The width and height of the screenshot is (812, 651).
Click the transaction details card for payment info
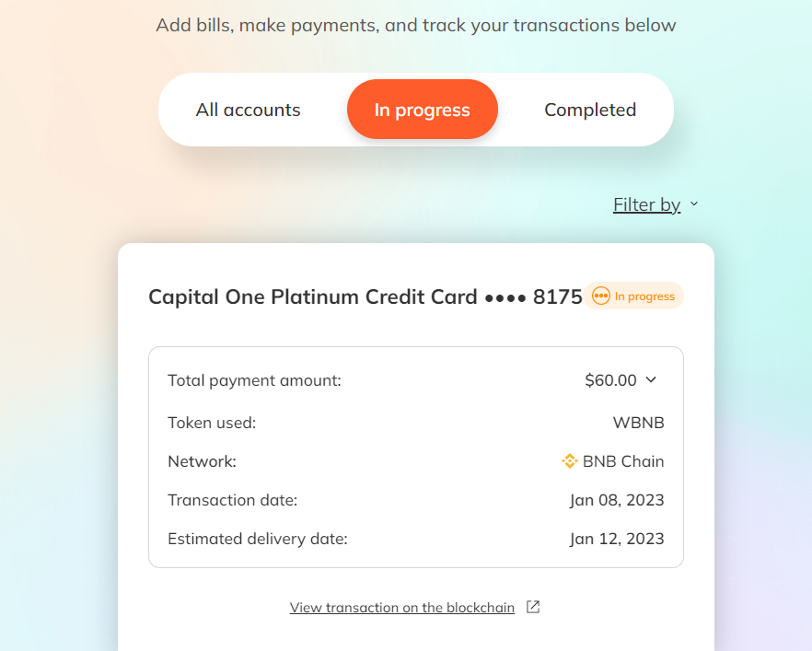[x=415, y=458]
